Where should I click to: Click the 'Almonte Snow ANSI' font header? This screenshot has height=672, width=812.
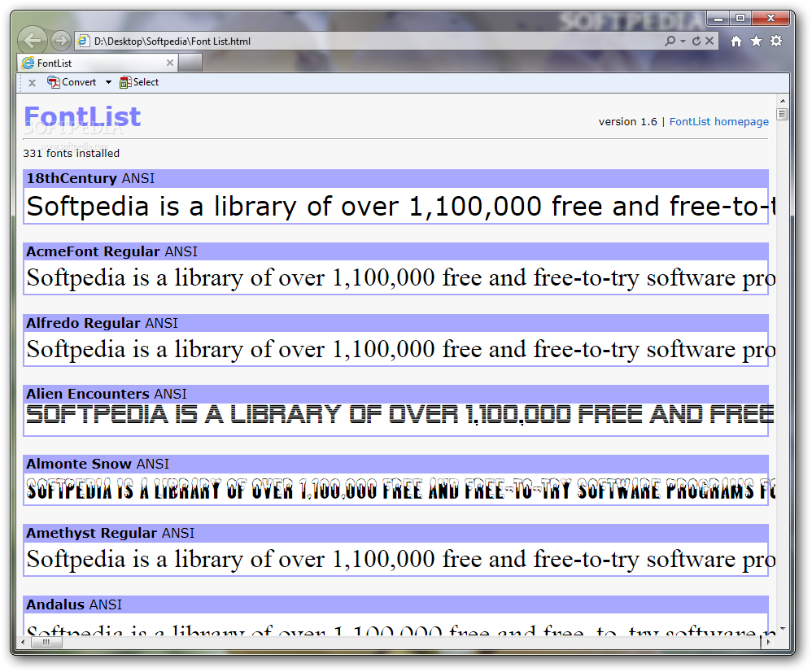[x=395, y=464]
